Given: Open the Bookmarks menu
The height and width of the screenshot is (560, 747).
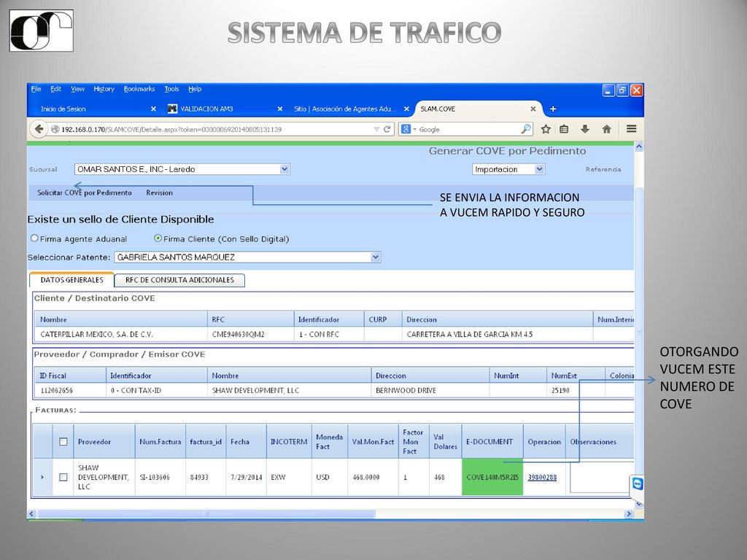Looking at the screenshot, I should click(139, 89).
